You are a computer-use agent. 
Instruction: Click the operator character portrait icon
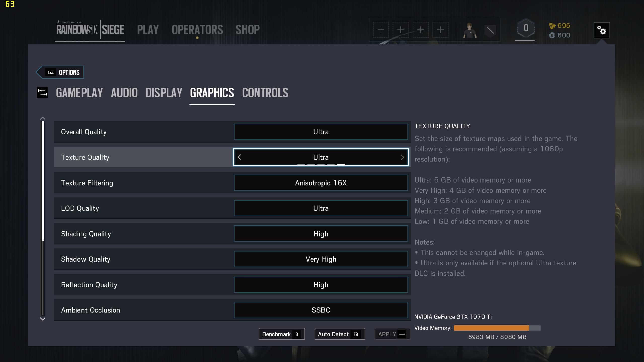click(x=470, y=30)
